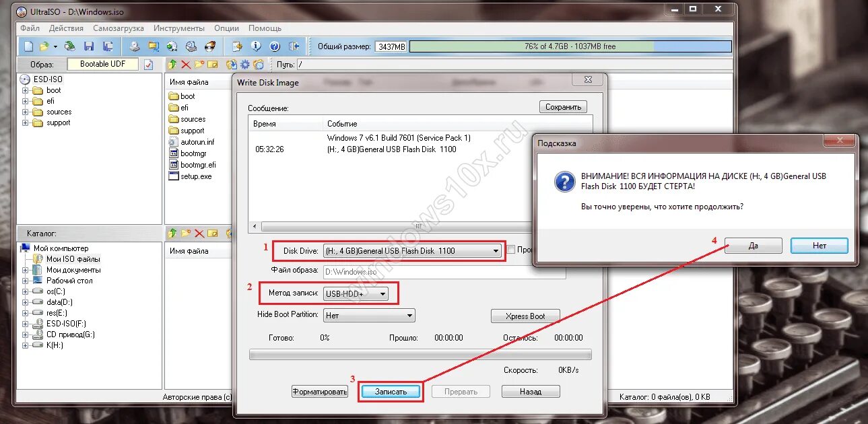Click the Назад button

pos(531,391)
